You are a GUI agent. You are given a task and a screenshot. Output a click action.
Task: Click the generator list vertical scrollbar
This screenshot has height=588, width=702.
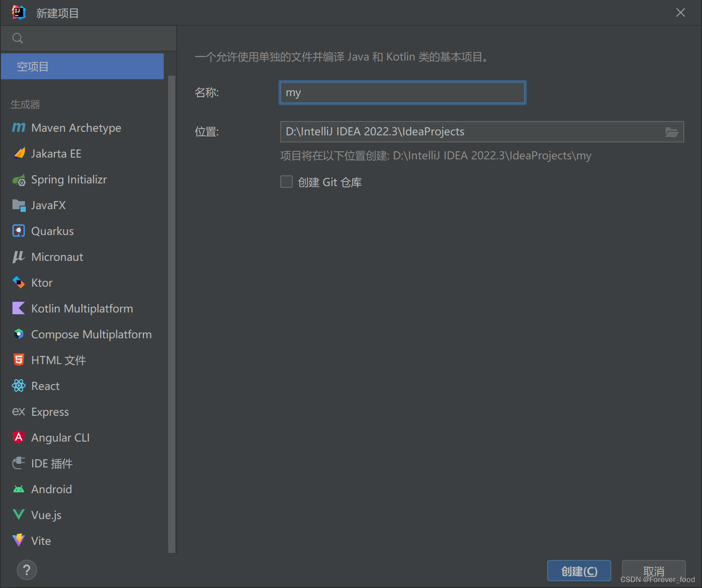172,314
